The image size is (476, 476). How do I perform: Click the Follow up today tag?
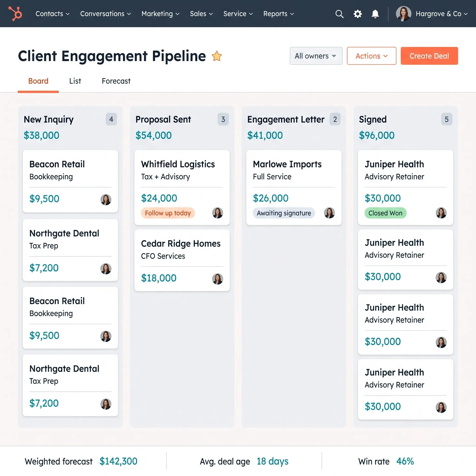coord(168,213)
